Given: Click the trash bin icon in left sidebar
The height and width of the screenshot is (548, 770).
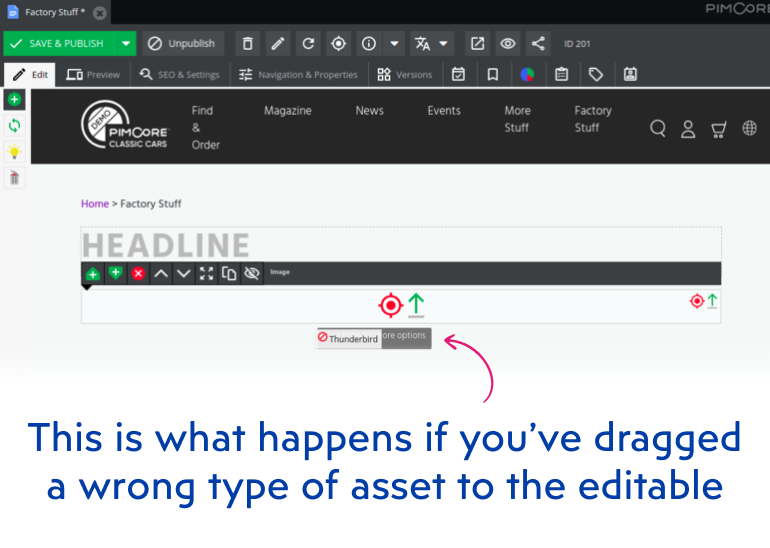Looking at the screenshot, I should [14, 178].
